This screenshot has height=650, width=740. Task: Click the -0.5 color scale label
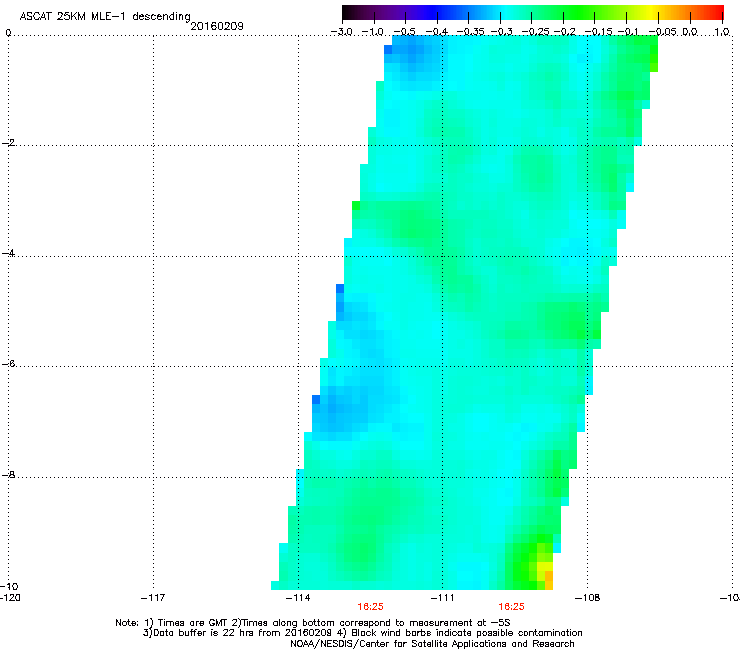point(404,32)
